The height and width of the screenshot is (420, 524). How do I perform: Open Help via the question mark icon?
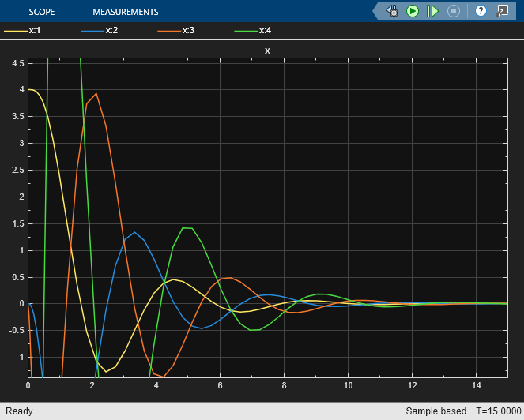pyautogui.click(x=481, y=11)
